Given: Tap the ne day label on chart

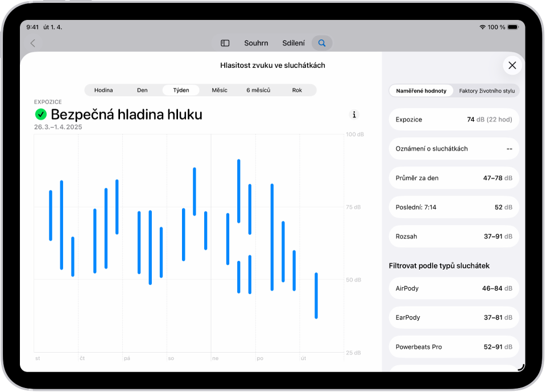Looking at the screenshot, I should pyautogui.click(x=216, y=358).
